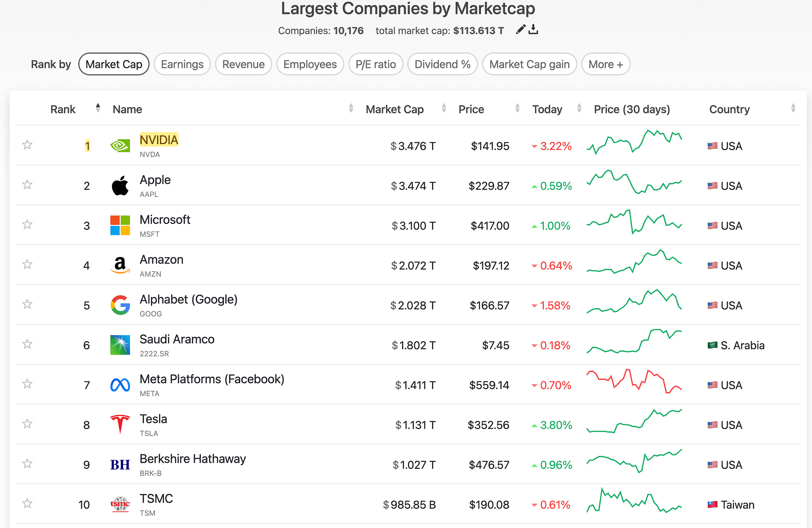Open the Alphabet (Google) company link
The image size is (812, 528).
click(x=188, y=299)
